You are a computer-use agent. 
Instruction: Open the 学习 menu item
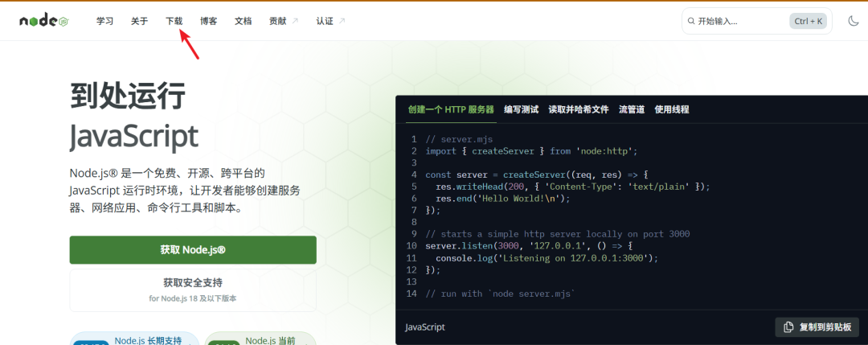coord(104,21)
